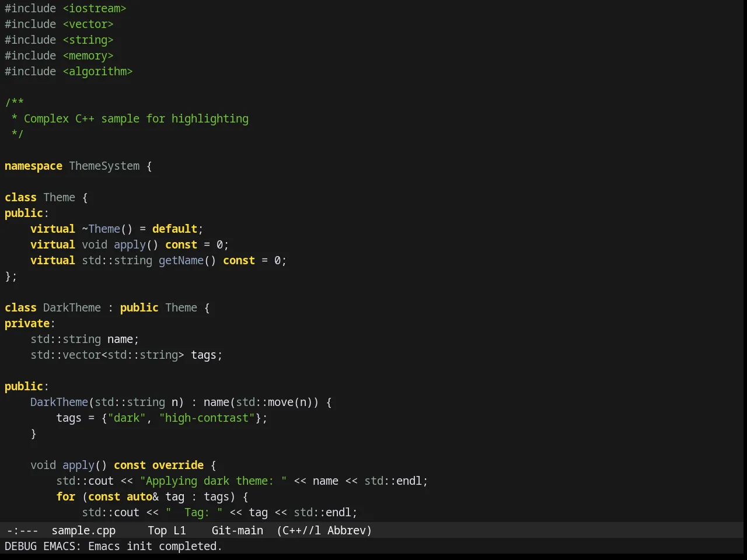The width and height of the screenshot is (747, 560).
Task: Click 'auto' in the for loop
Action: (x=139, y=496)
